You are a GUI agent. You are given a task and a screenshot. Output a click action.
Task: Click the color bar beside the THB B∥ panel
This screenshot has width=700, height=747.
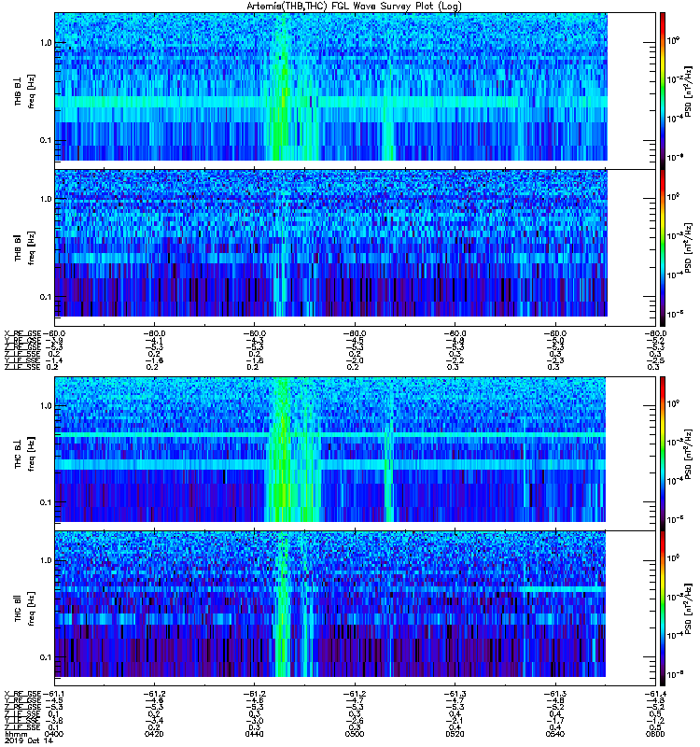[662, 247]
